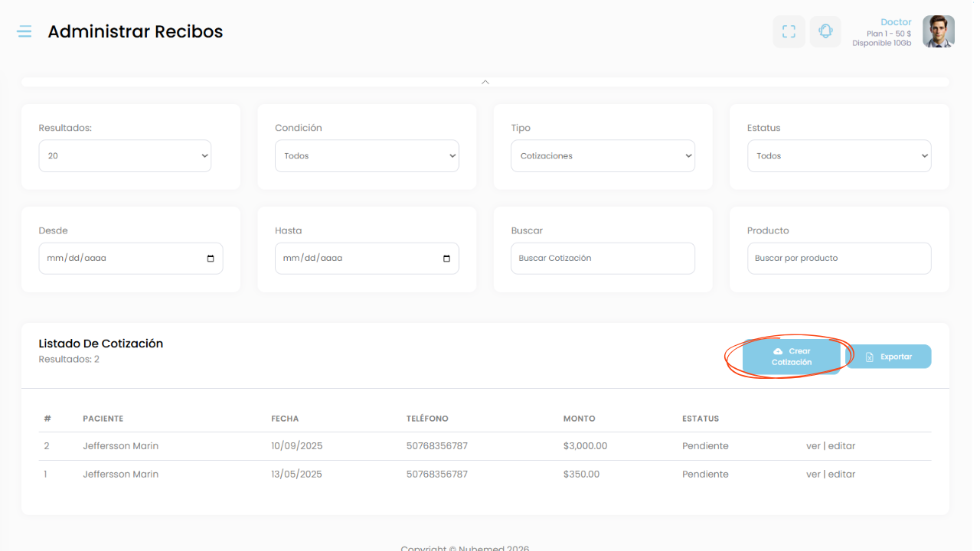980x551 pixels.
Task: Toggle fullscreen mode icon
Action: [x=789, y=31]
